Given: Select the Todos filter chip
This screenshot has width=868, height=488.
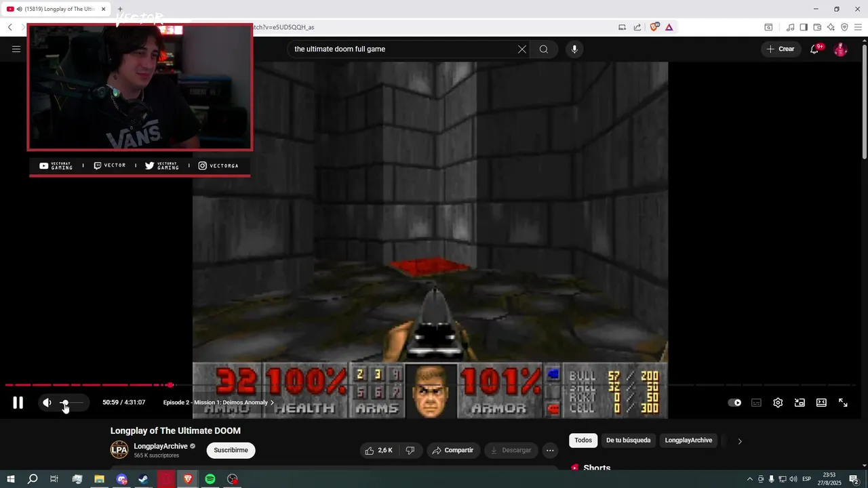Looking at the screenshot, I should pos(583,441).
